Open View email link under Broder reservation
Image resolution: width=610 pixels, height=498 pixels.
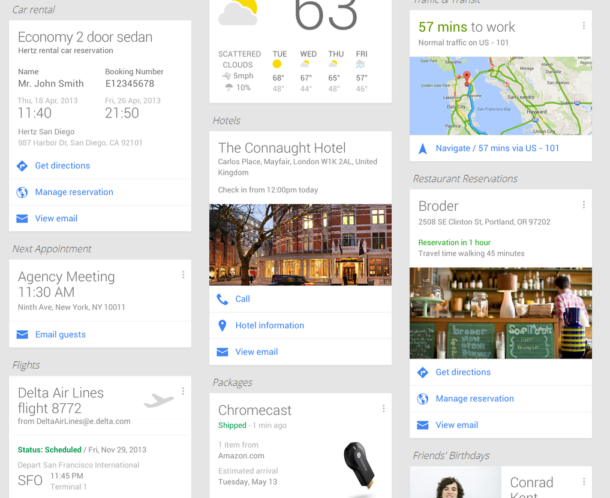[456, 425]
